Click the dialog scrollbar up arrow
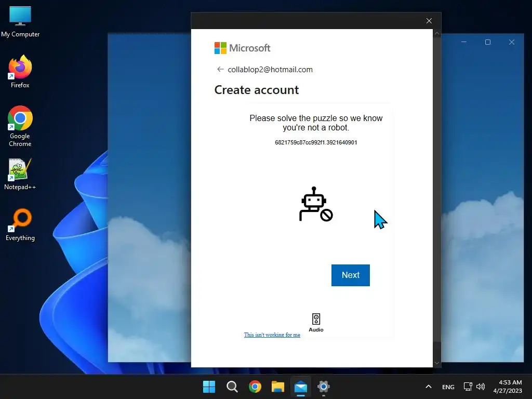This screenshot has width=532, height=399. point(437,34)
